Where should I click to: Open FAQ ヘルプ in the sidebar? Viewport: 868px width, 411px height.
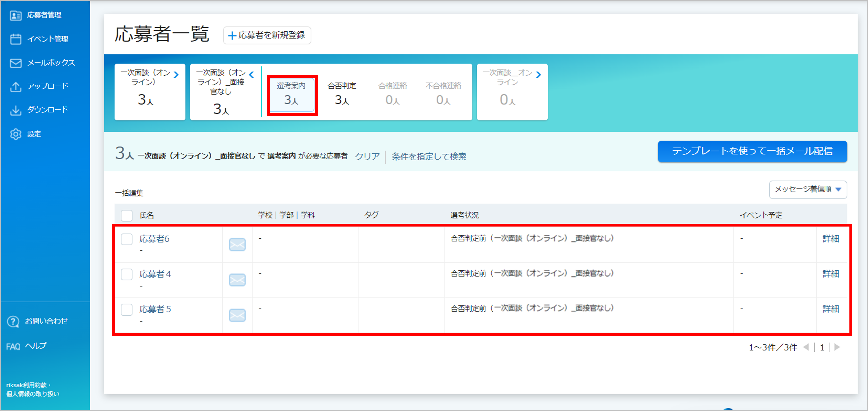26,346
